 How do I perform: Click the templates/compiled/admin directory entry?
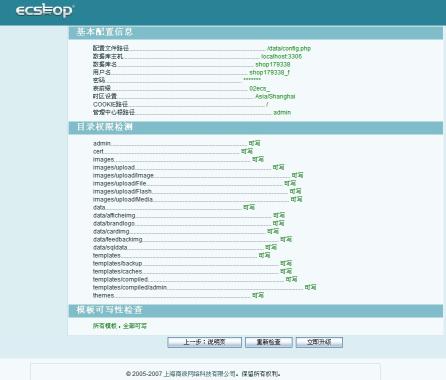[x=130, y=287]
